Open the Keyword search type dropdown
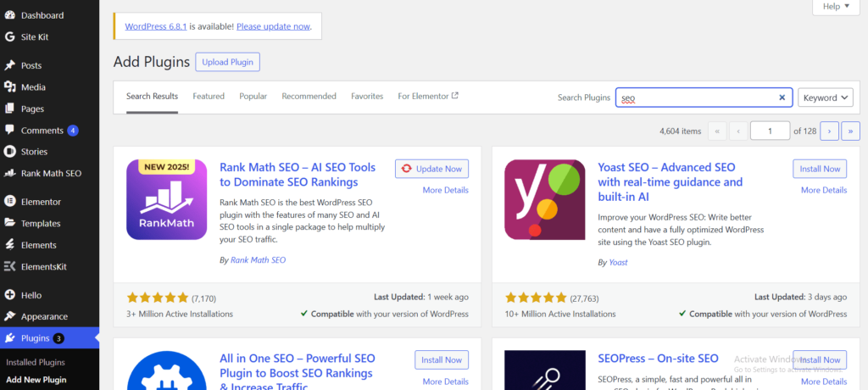This screenshot has width=868, height=390. coord(826,97)
